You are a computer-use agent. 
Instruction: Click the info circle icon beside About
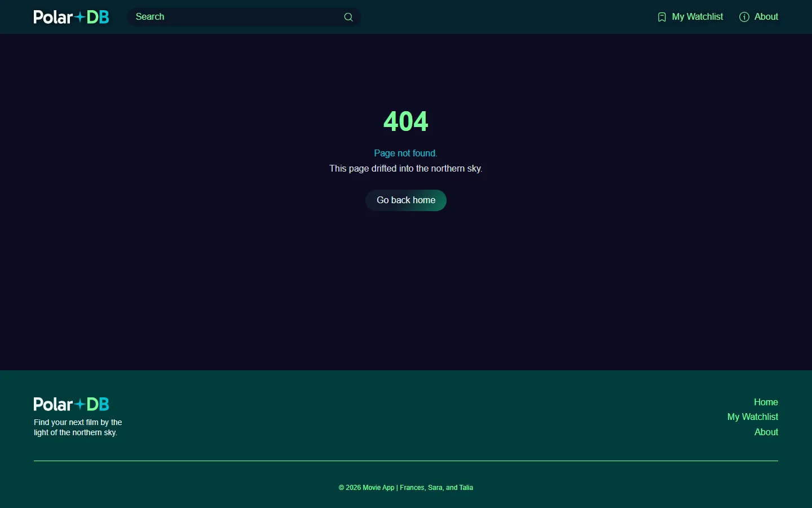pyautogui.click(x=744, y=17)
